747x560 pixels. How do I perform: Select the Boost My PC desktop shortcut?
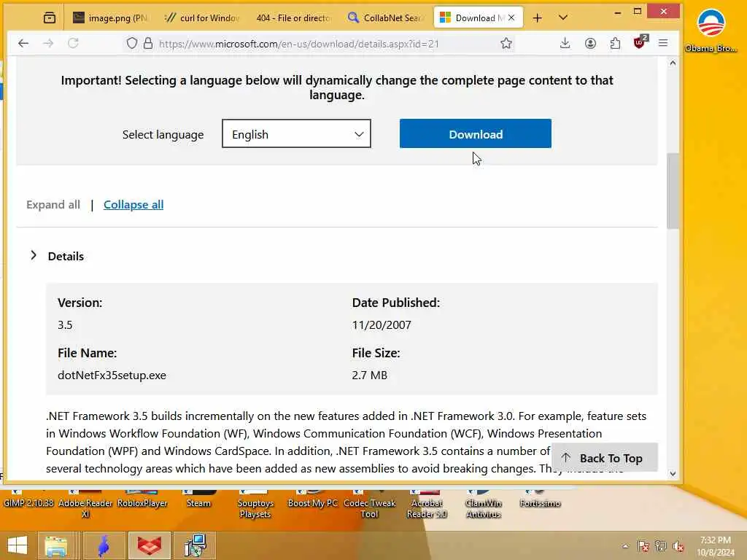(x=312, y=499)
